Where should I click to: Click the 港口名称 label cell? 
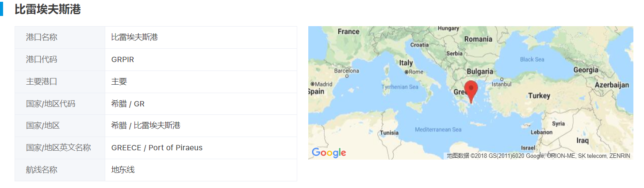click(x=42, y=37)
